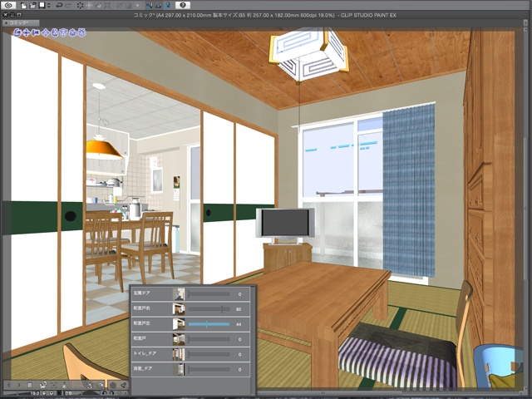The width and height of the screenshot is (532, 399).
Task: Open 3D sub tool detail wrench icon
Action: [124, 385]
